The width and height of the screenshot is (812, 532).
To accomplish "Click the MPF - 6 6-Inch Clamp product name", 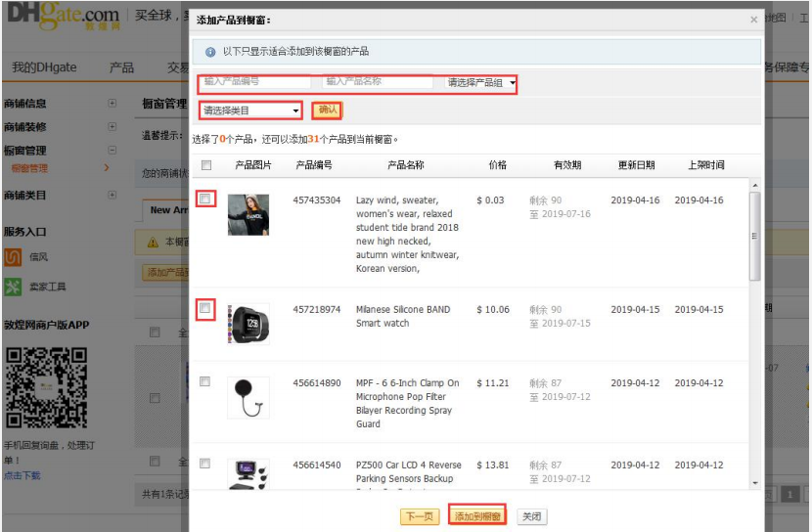I will [408, 403].
